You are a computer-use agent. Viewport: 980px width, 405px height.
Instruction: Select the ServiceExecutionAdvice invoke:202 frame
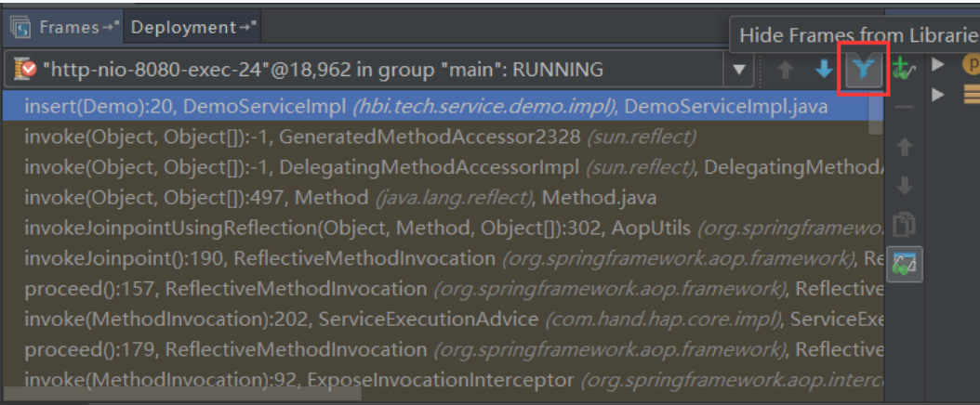(444, 320)
